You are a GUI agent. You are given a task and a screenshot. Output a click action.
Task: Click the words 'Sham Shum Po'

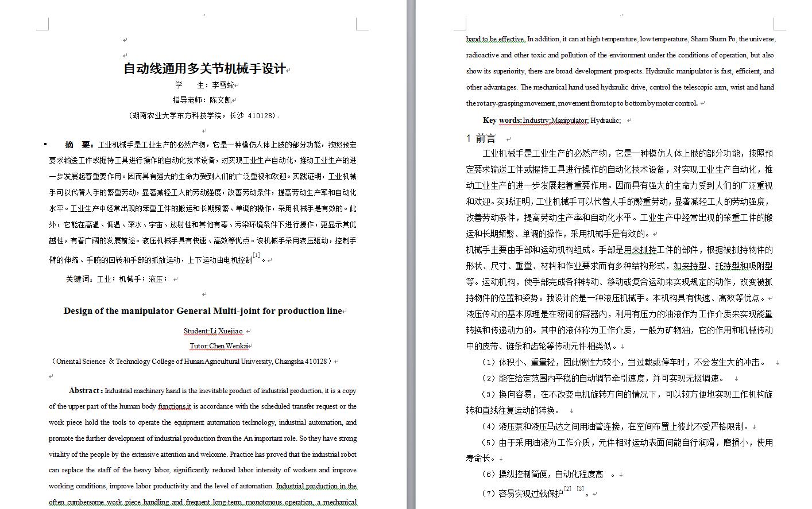click(x=713, y=39)
